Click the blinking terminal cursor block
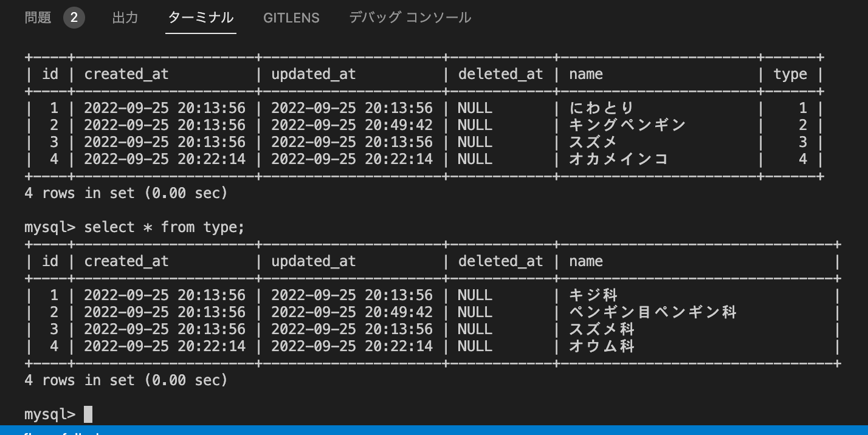 (88, 414)
